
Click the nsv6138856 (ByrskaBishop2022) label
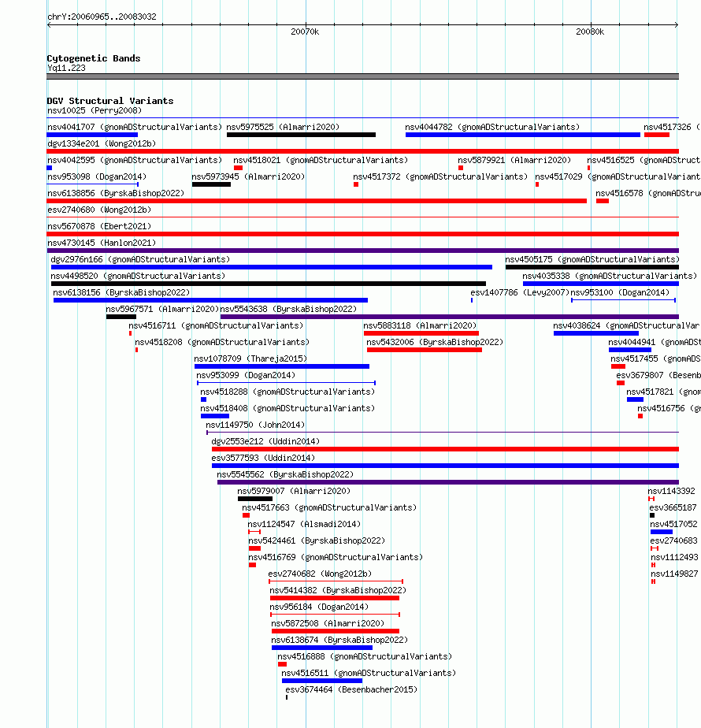coord(116,193)
